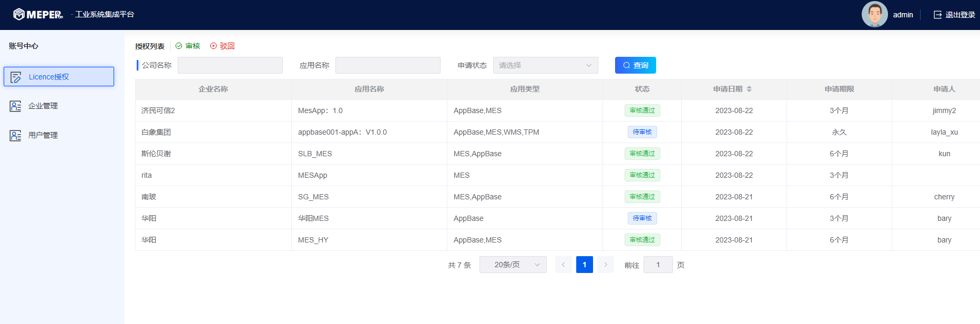Viewport: 980px width, 324px height.
Task: Click the admin user avatar
Action: point(874,15)
